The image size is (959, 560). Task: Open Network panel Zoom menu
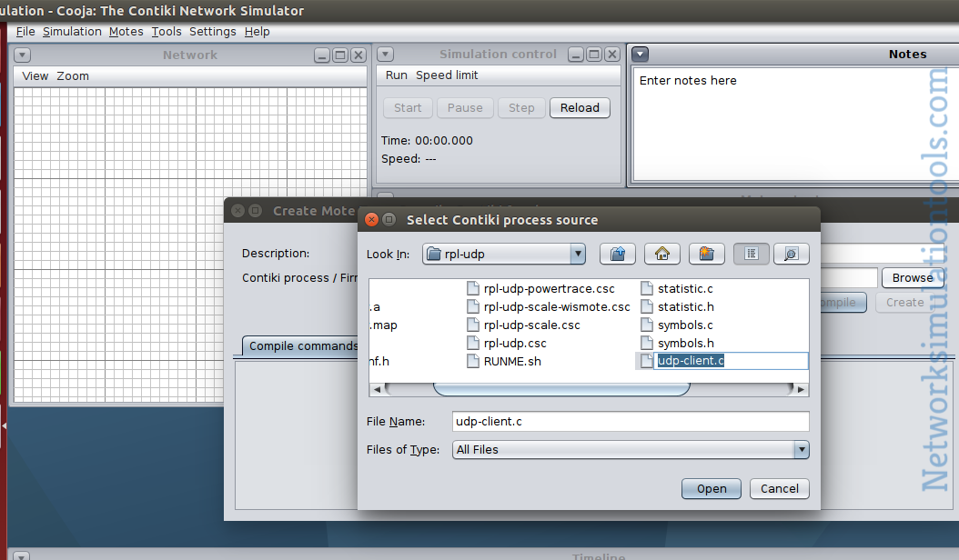(73, 75)
